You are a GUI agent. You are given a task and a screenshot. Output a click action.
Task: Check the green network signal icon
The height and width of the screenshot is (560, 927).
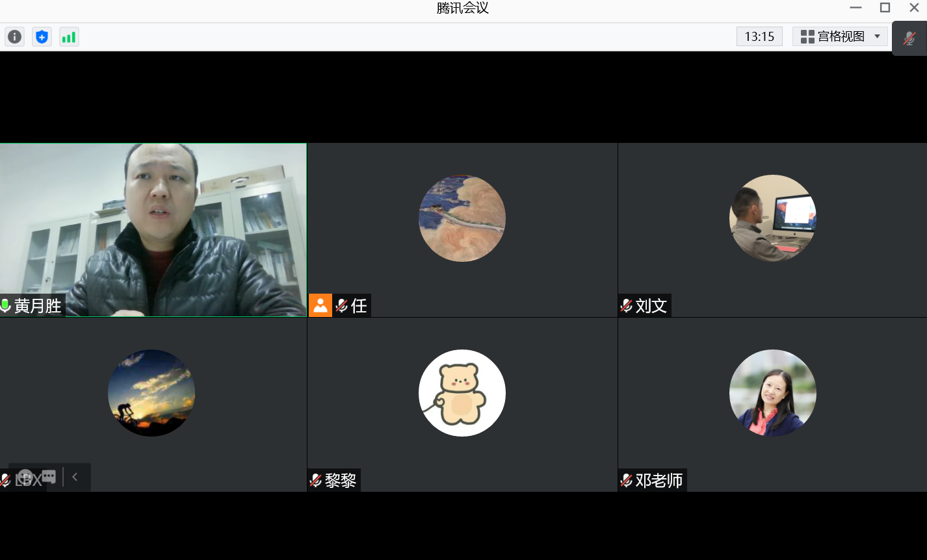[x=69, y=37]
